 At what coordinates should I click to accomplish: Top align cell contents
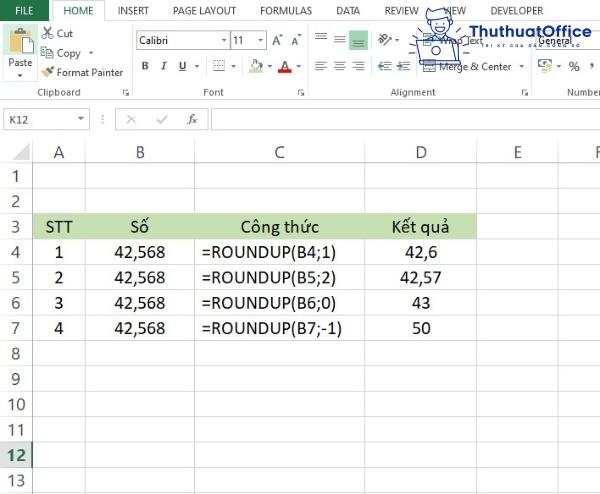tap(321, 37)
